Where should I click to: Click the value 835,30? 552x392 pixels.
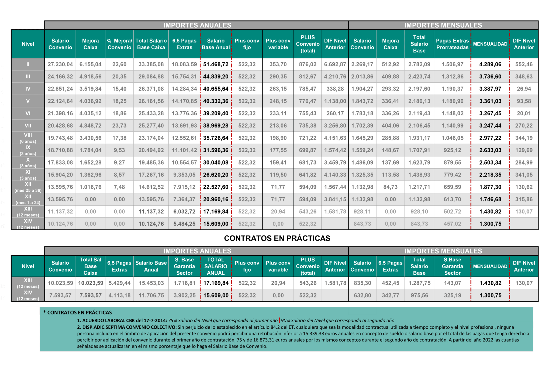point(362,283)
